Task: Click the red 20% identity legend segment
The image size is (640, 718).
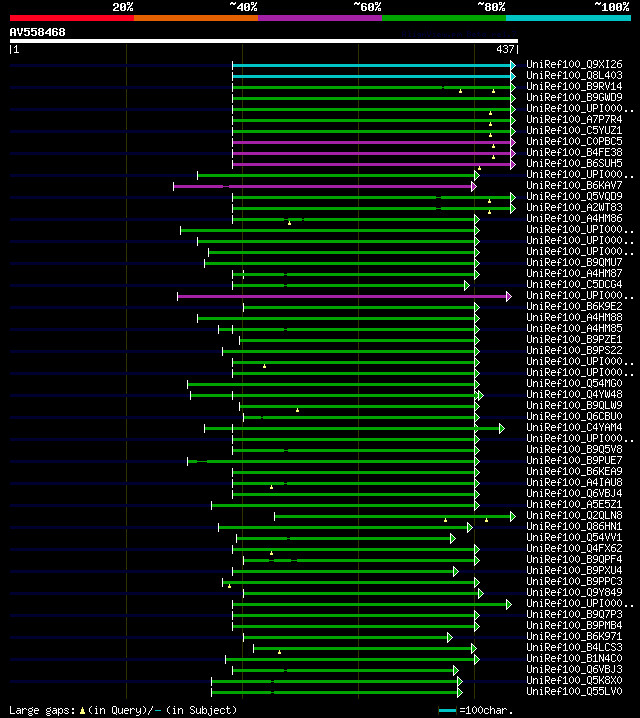Action: tap(72, 18)
